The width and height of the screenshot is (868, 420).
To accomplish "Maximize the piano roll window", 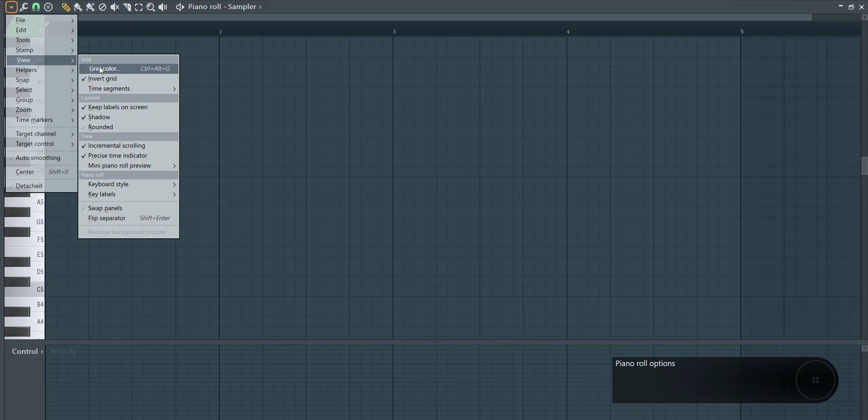I will coord(851,7).
